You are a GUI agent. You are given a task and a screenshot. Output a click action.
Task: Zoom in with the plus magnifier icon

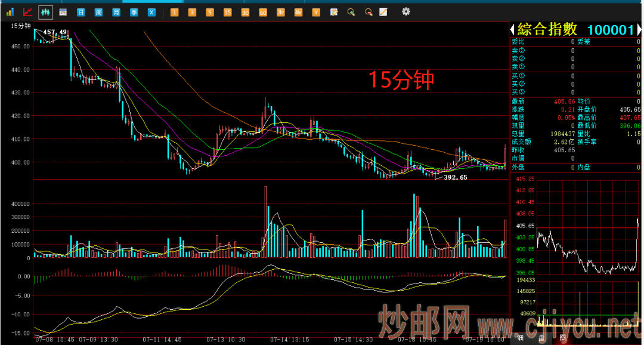(x=351, y=13)
